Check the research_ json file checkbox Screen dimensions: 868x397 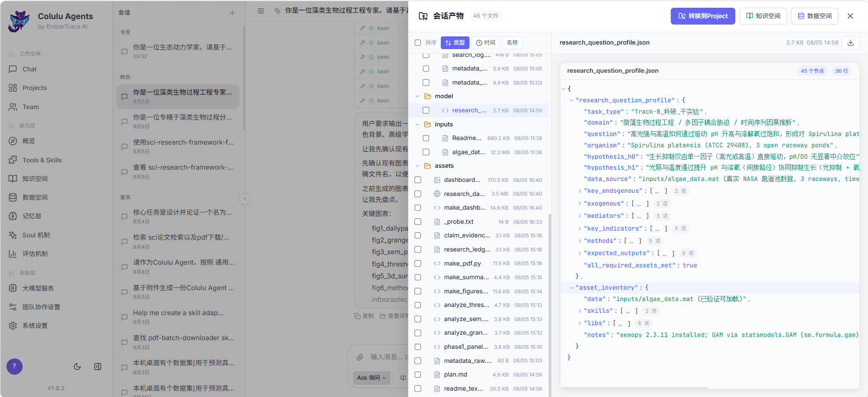tap(426, 111)
